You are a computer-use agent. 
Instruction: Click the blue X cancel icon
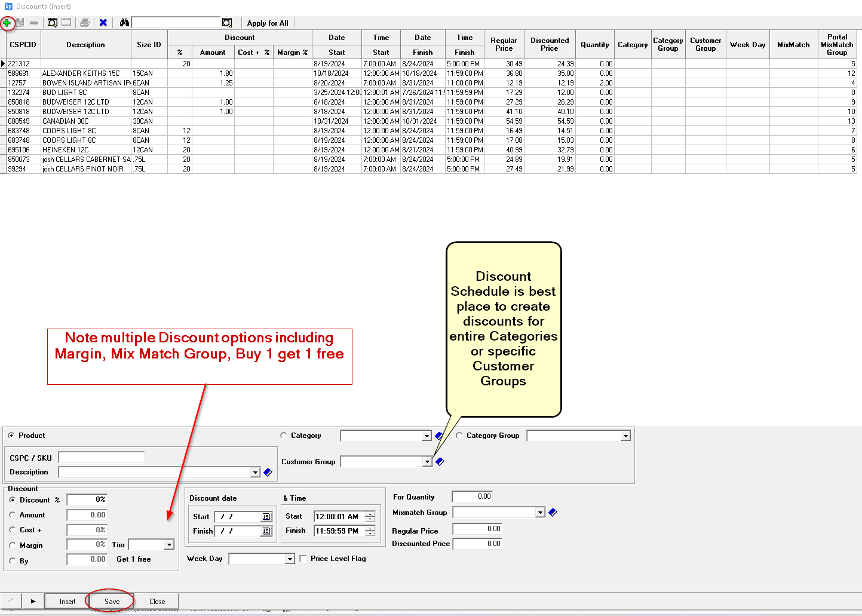(103, 23)
